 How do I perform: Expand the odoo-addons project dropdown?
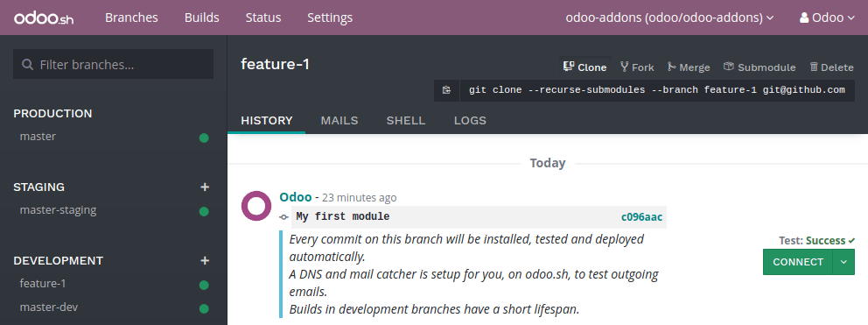[669, 18]
